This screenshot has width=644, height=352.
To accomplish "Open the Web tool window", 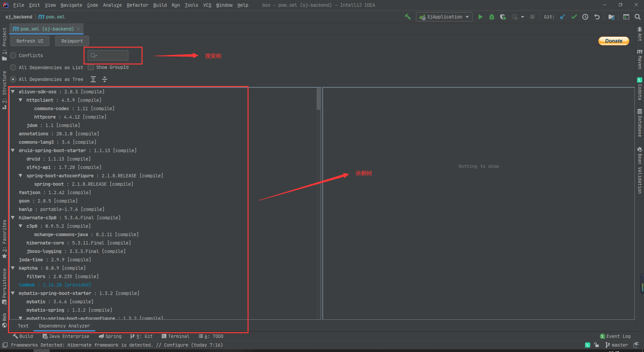I will 4,320.
